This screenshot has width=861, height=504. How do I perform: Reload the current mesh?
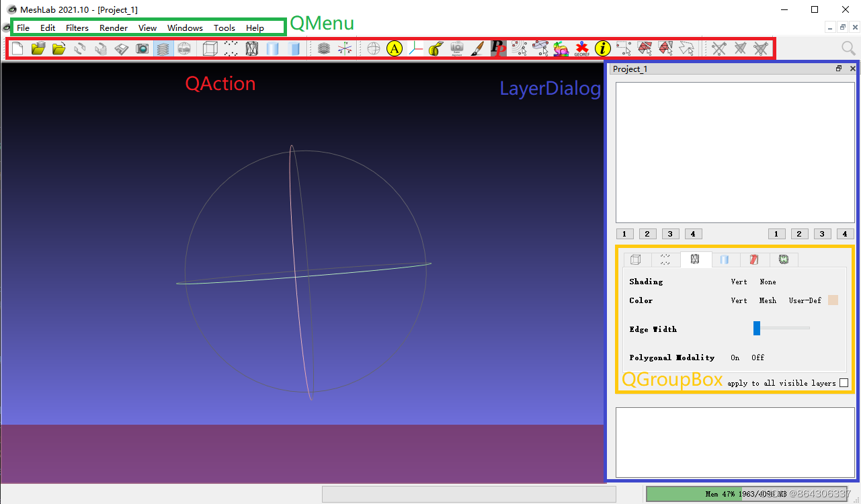pyautogui.click(x=80, y=48)
